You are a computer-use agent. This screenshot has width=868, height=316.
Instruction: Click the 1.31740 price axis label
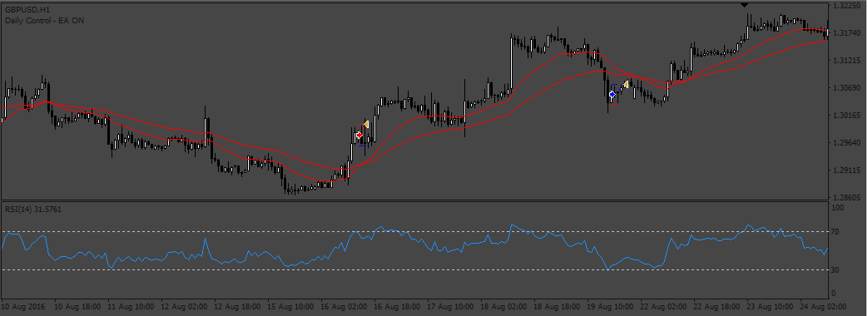click(x=846, y=33)
